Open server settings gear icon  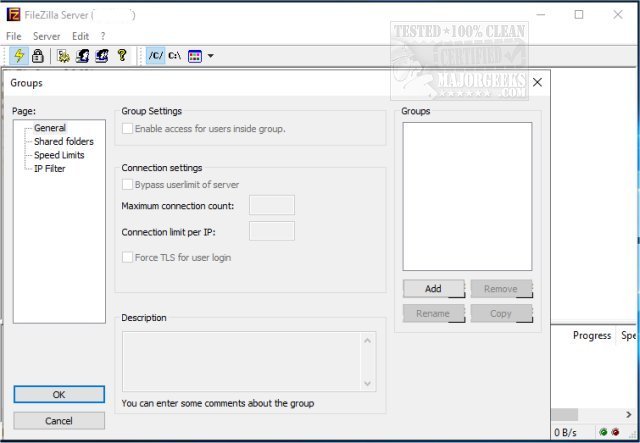(63, 56)
